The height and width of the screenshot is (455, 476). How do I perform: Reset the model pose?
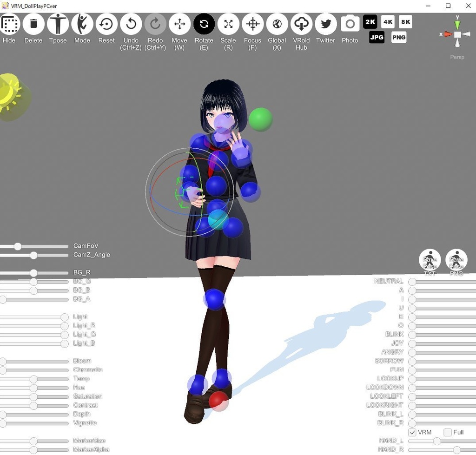click(x=106, y=23)
